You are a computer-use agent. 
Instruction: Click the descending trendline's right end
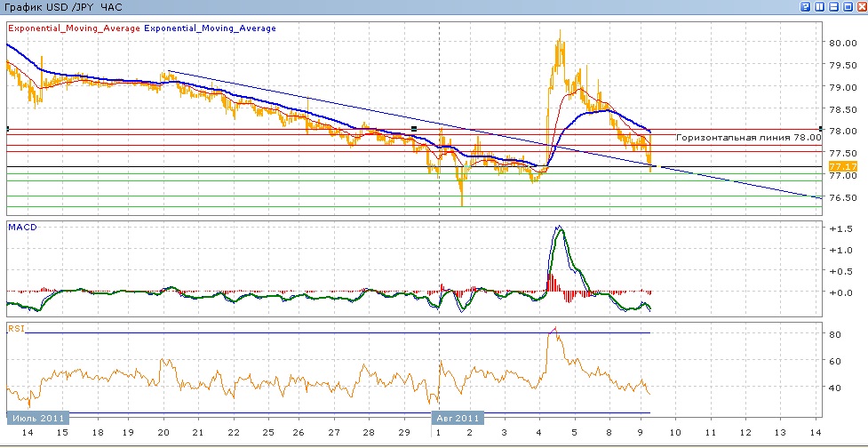click(818, 197)
